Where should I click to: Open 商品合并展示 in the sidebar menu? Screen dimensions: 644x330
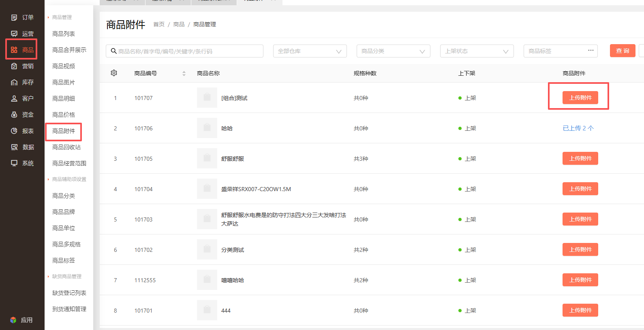[x=69, y=50]
